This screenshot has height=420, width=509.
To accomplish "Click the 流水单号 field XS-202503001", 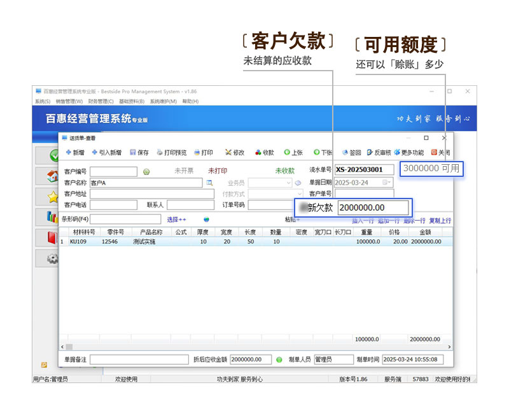I will pyautogui.click(x=364, y=169).
